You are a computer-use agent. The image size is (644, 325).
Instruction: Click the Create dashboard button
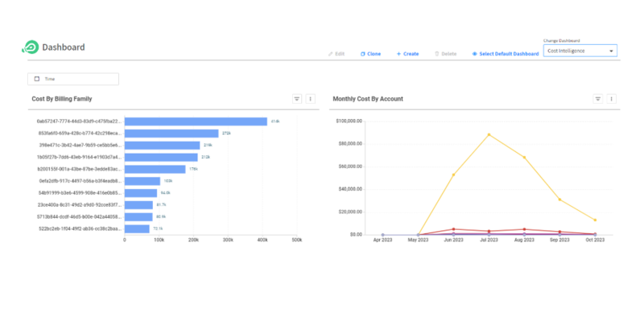pyautogui.click(x=407, y=54)
